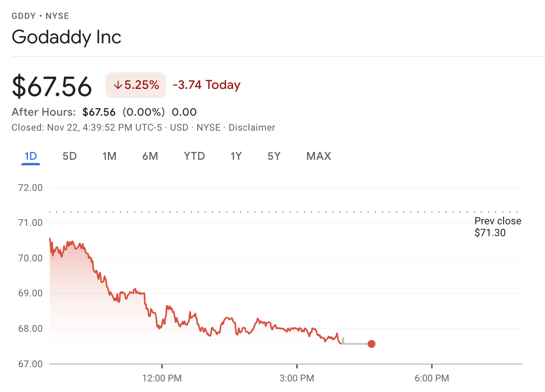
Task: Click the GDDY ticker symbol label
Action: tap(24, 16)
